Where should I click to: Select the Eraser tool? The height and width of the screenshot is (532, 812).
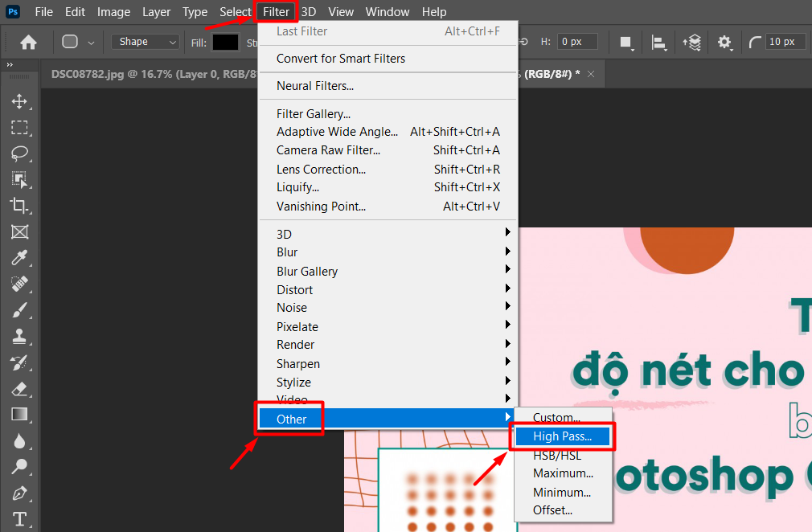19,389
